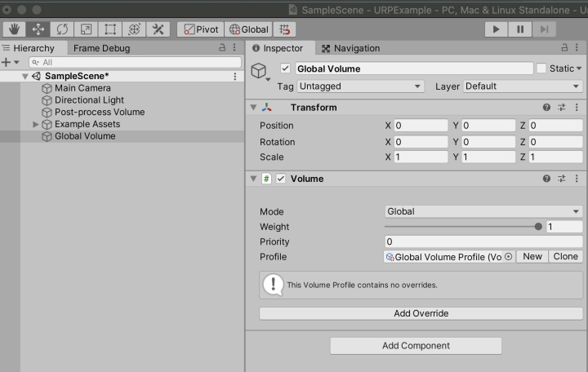588x372 pixels.
Task: Open Transform help reference
Action: [546, 108]
